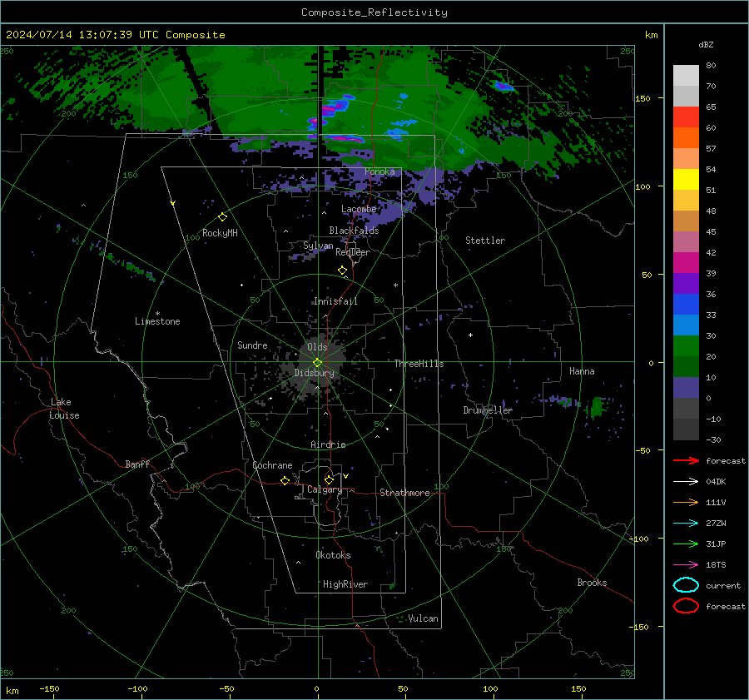Click the green echo patch east of Hanna

tap(596, 407)
